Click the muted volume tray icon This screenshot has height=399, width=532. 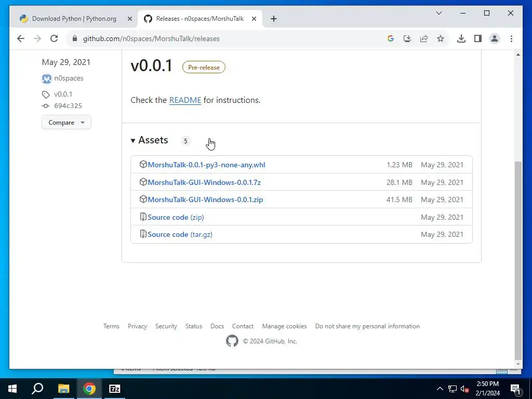[x=465, y=389]
